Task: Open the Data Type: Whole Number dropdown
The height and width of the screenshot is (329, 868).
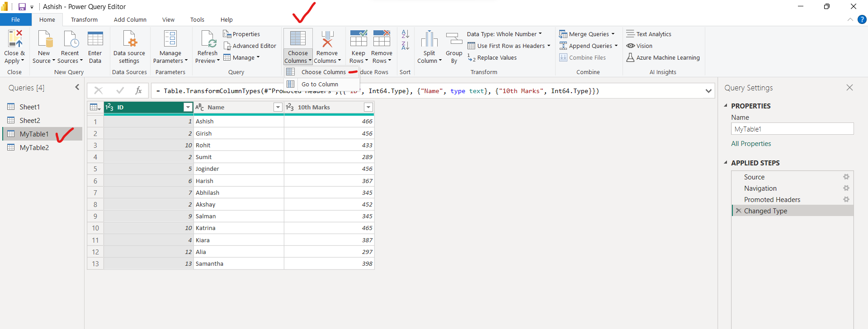Action: (x=504, y=34)
